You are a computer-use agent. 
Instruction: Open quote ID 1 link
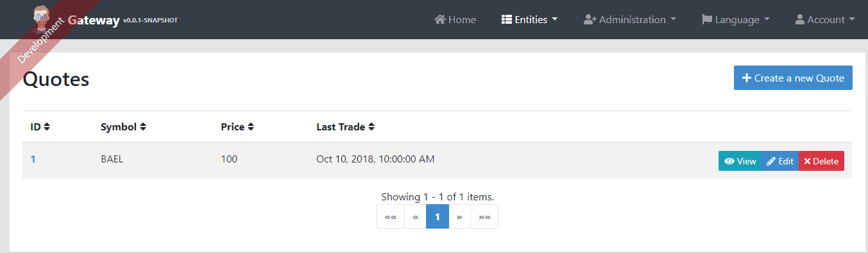[33, 159]
